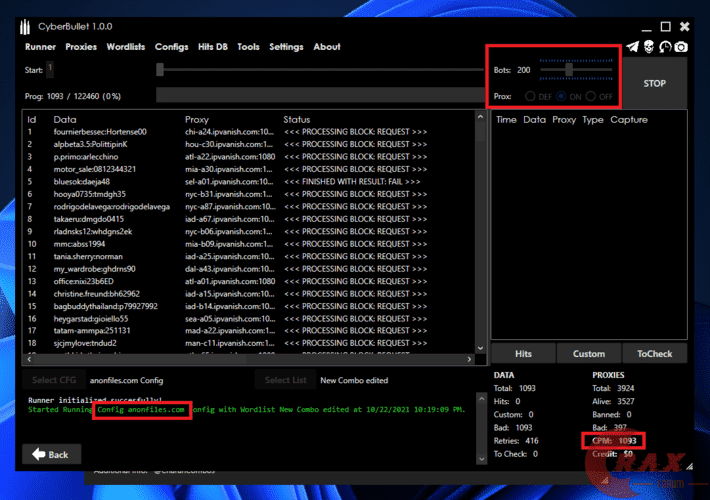The height and width of the screenshot is (500, 710).
Task: Click the right arrow of the horizontal scrollbar
Action: (x=469, y=359)
